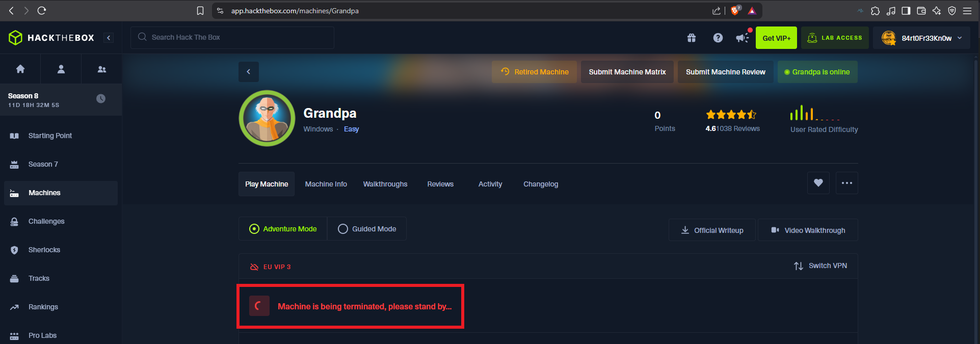Favorite the machine with heart icon
Viewport: 980px width, 344px height.
point(818,183)
